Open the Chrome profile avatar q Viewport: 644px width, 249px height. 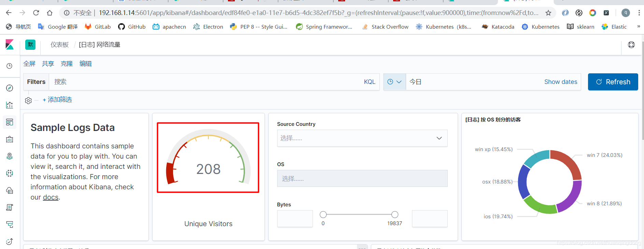coord(626,13)
